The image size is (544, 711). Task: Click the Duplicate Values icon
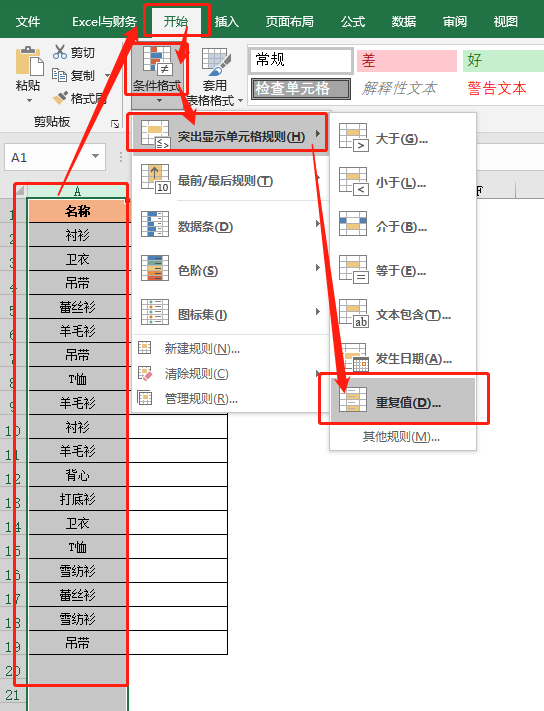tap(353, 399)
